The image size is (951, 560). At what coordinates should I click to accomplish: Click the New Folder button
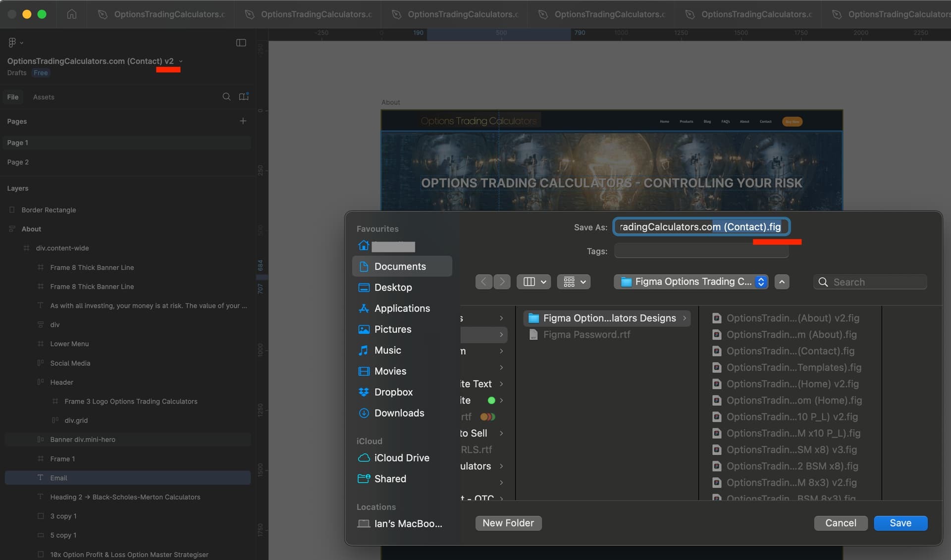(x=508, y=523)
